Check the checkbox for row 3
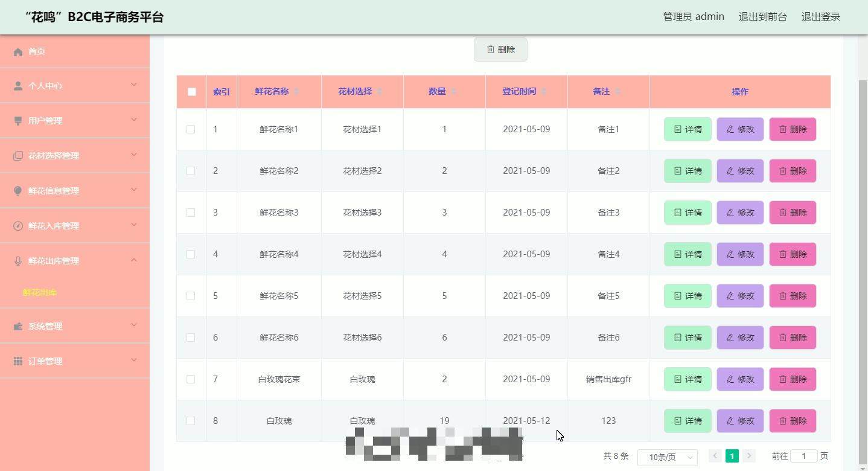 pos(191,213)
